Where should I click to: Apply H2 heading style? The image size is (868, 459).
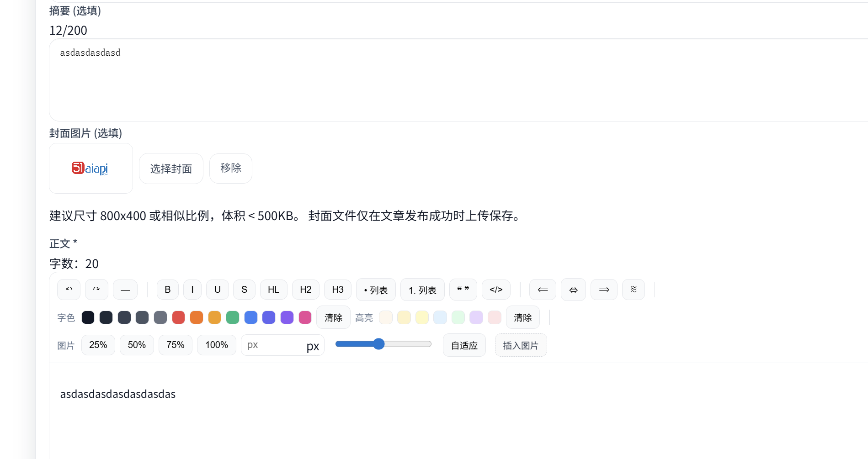(306, 290)
